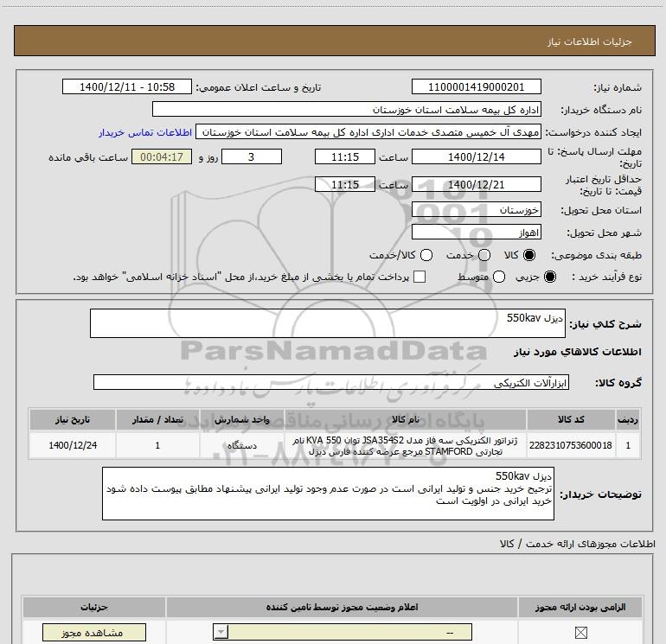
Task: Click the quantity cell showing 1
Action: (x=157, y=445)
